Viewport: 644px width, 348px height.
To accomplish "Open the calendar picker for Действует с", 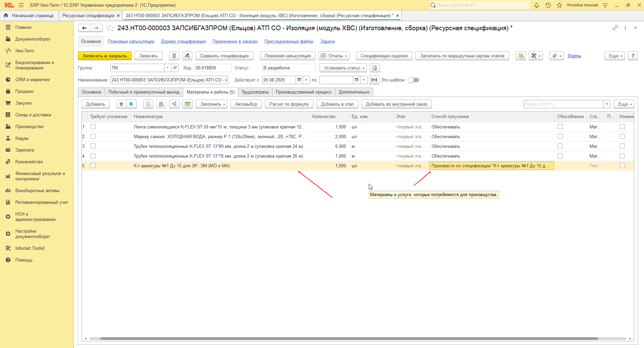I will (299, 80).
